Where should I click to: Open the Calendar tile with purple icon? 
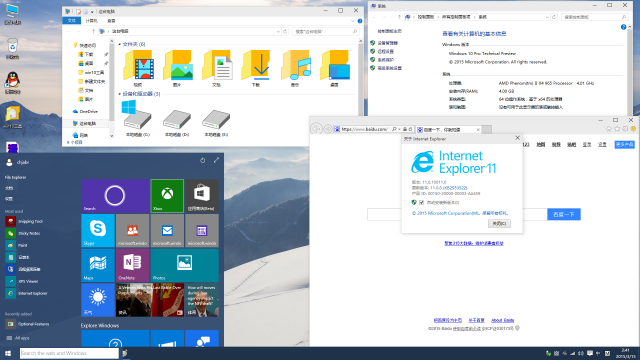coord(202,231)
